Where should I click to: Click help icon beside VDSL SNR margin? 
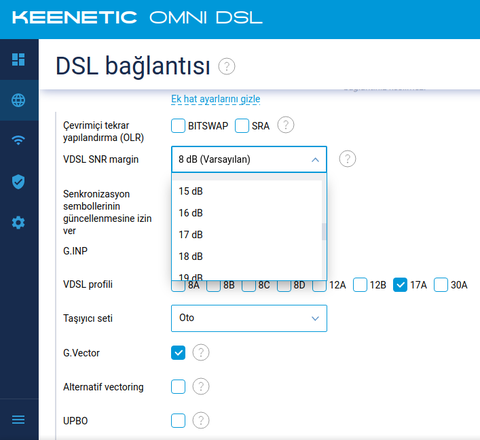(x=347, y=159)
